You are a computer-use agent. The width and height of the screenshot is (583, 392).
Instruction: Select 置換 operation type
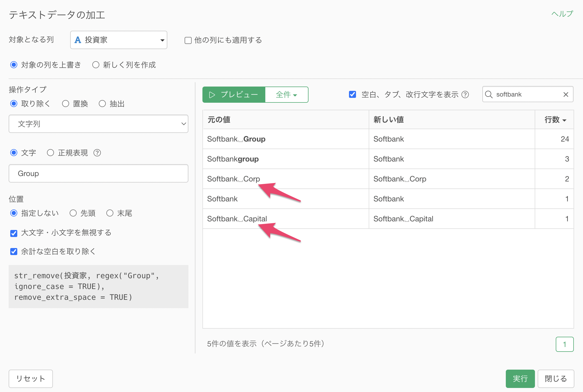click(x=66, y=104)
